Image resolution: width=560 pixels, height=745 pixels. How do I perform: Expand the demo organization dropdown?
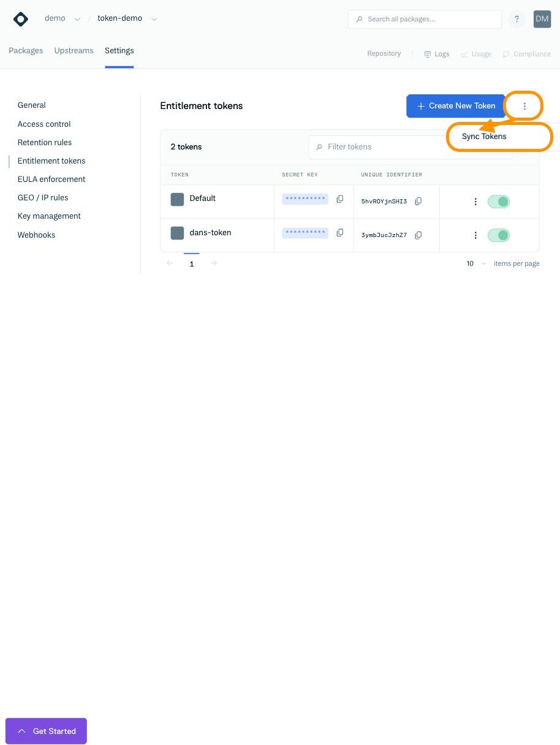coord(78,18)
